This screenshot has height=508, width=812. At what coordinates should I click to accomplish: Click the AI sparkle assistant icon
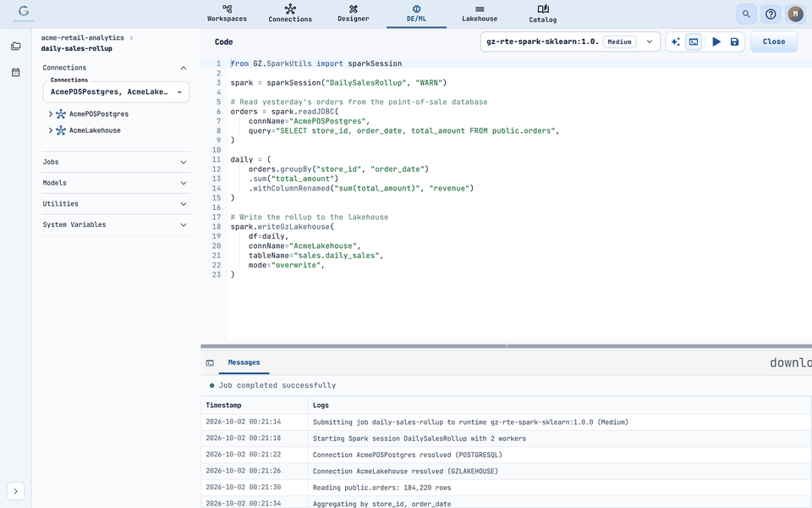click(675, 42)
